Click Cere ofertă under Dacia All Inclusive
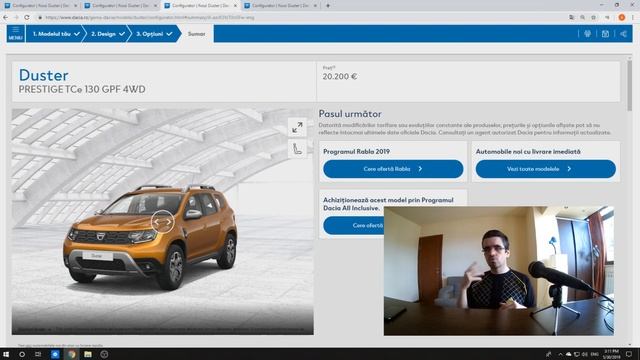The image size is (640, 360). (353, 225)
